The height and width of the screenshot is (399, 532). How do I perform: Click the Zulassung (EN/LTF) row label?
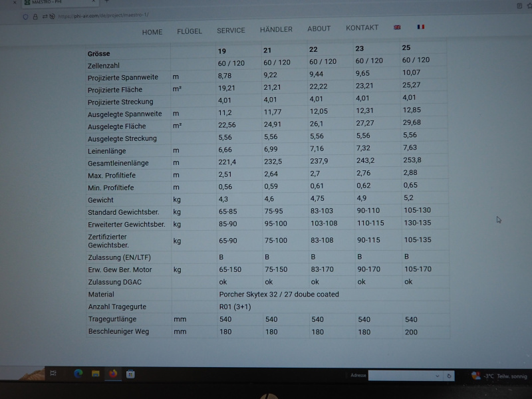pyautogui.click(x=119, y=257)
